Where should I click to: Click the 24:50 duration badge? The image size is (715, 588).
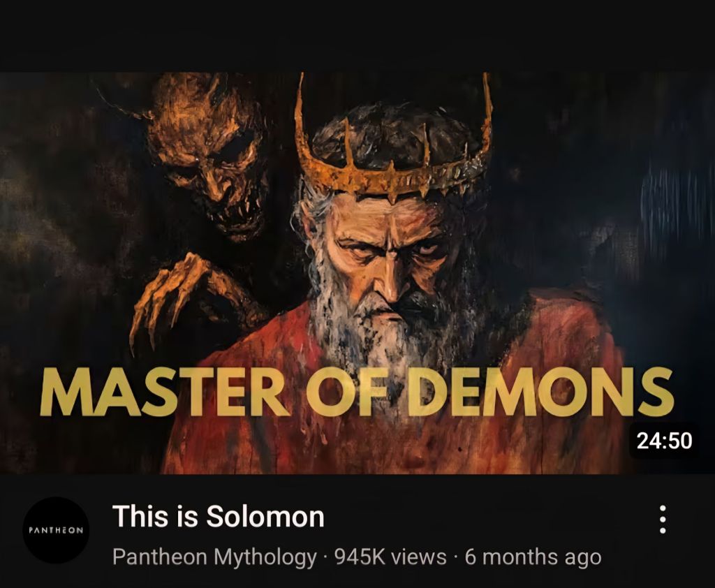[x=664, y=441]
